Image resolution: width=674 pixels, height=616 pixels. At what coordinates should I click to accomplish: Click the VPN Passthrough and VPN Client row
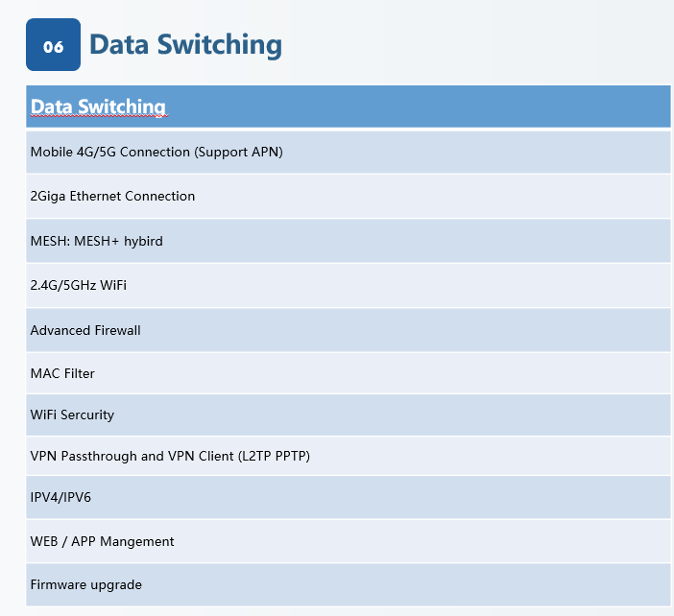click(348, 456)
